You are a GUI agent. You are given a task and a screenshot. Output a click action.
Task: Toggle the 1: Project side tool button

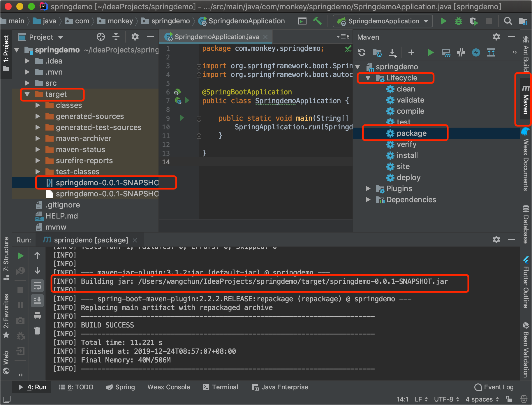pyautogui.click(x=6, y=53)
